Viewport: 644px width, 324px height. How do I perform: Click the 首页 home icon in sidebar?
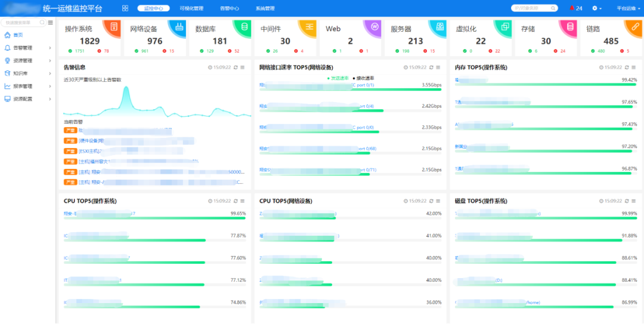pyautogui.click(x=7, y=35)
